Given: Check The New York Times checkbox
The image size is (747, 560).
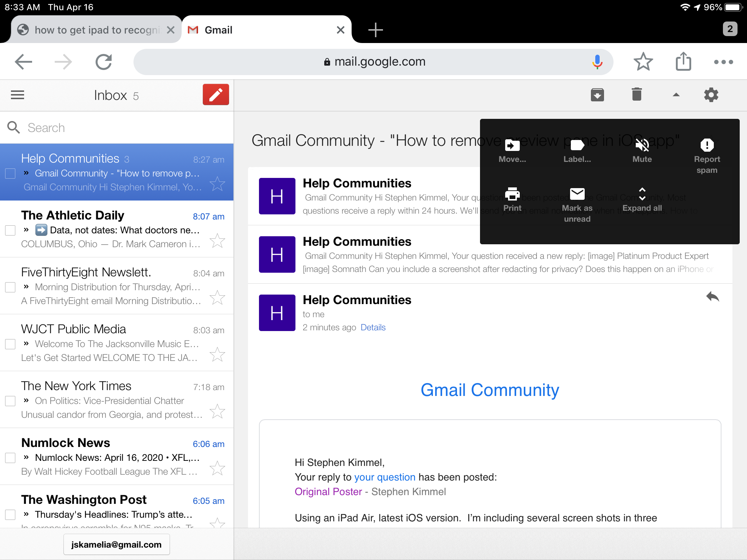Looking at the screenshot, I should tap(10, 401).
